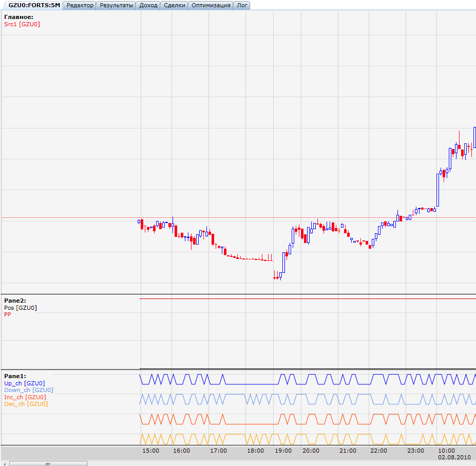476x466 pixels.
Task: Open the Оптимизация tab
Action: point(211,5)
